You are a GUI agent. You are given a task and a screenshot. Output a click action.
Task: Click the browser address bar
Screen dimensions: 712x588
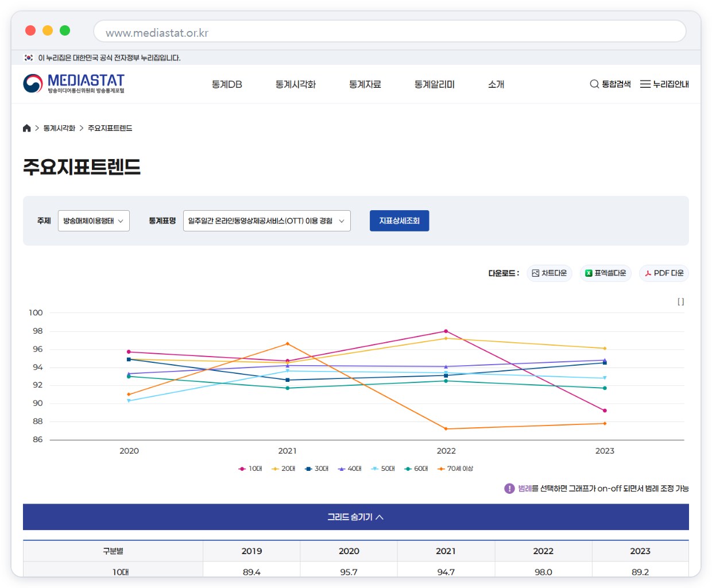pyautogui.click(x=390, y=32)
